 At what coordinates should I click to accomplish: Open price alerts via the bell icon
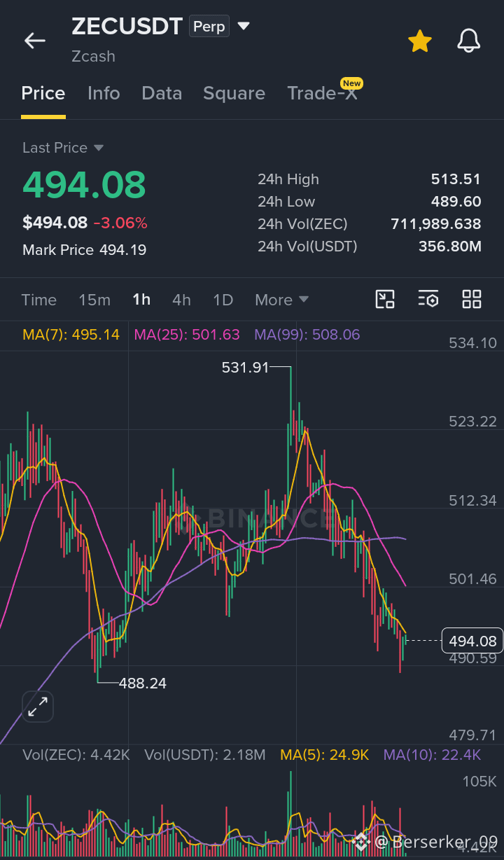pyautogui.click(x=469, y=41)
